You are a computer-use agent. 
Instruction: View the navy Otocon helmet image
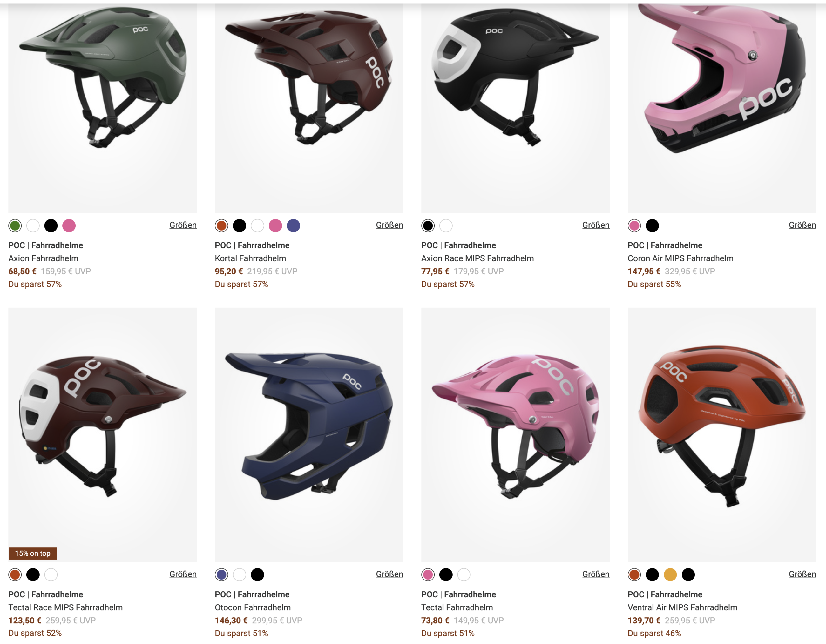(309, 435)
